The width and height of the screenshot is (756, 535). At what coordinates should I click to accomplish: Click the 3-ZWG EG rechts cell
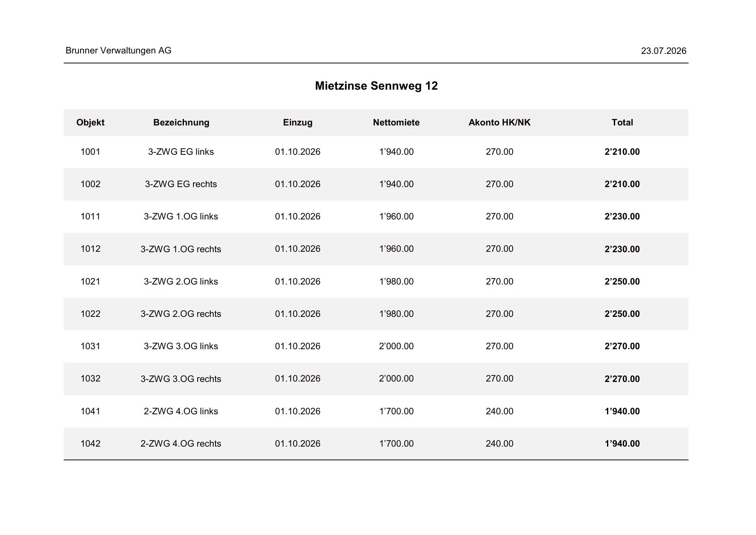[x=181, y=184]
